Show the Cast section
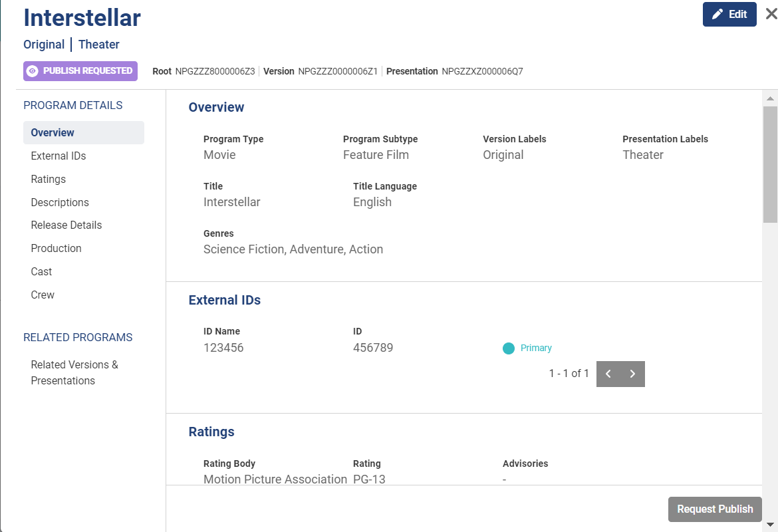Image resolution: width=778 pixels, height=532 pixels. pos(41,272)
